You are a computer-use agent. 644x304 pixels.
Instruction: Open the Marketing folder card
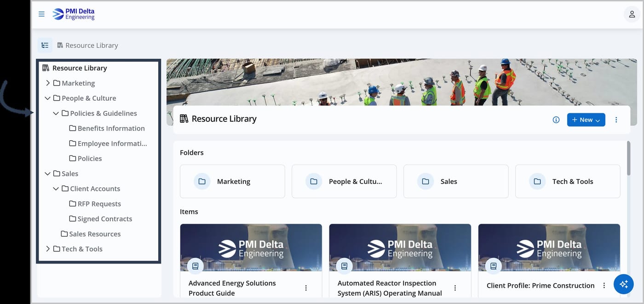tap(232, 181)
